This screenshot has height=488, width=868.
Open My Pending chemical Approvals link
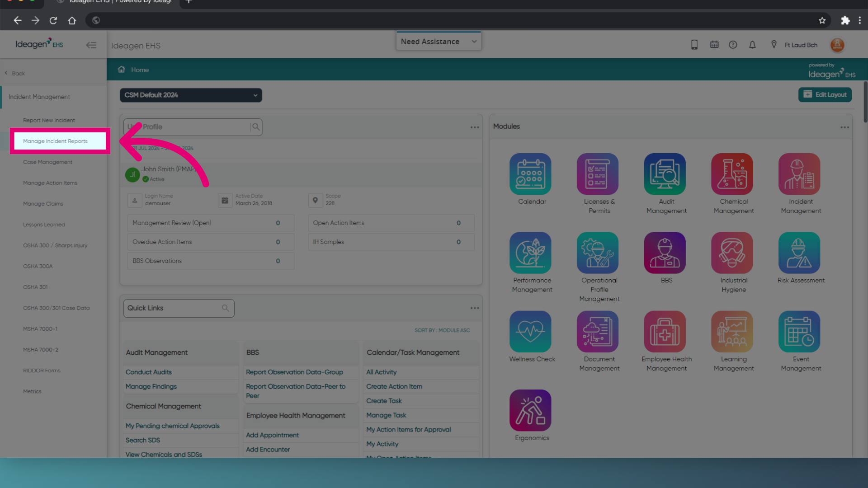pos(172,426)
